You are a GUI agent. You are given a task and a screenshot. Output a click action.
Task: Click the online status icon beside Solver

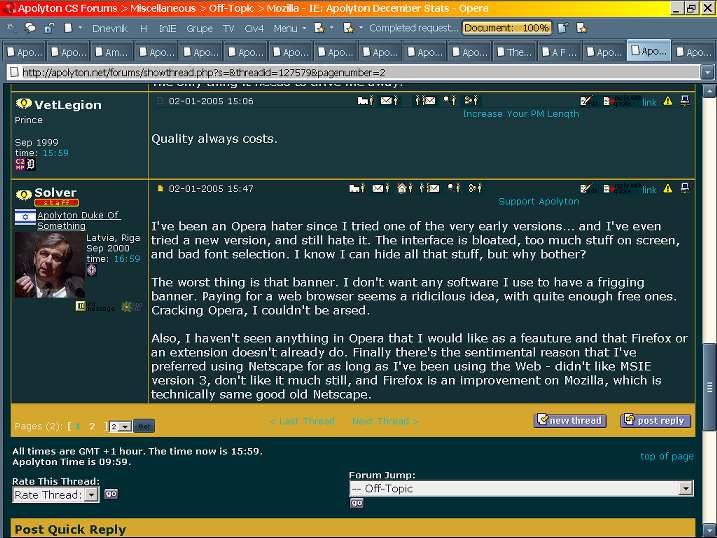[24, 192]
